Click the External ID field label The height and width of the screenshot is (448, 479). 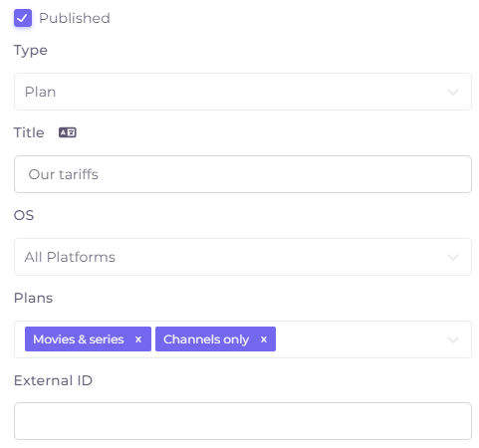pyautogui.click(x=53, y=380)
